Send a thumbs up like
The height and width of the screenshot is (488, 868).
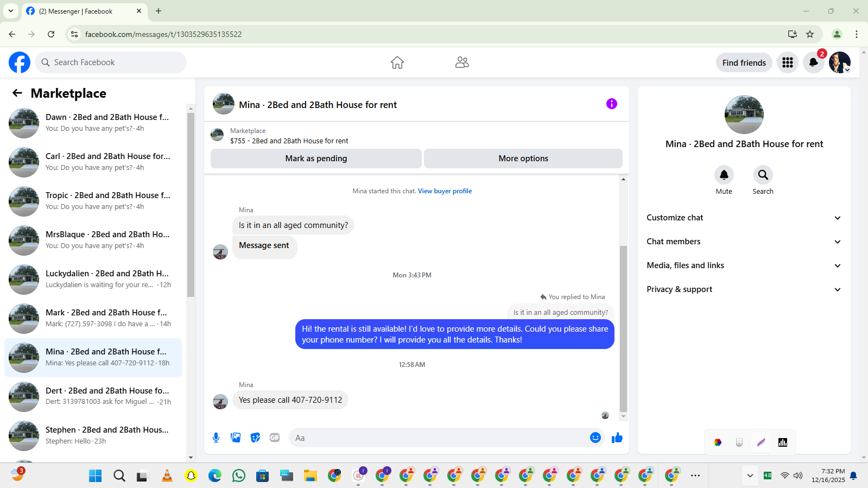coord(617,438)
